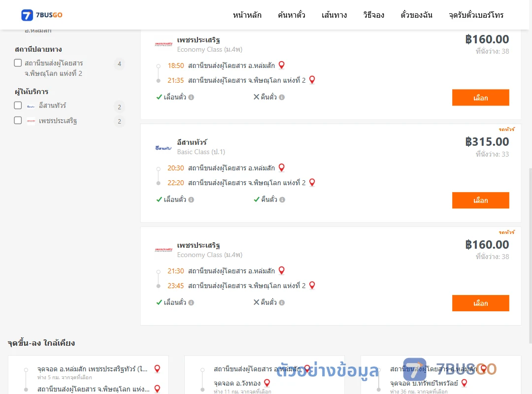Click the ผู้ให้บริการ filter heading
The width and height of the screenshot is (532, 394).
click(x=32, y=92)
